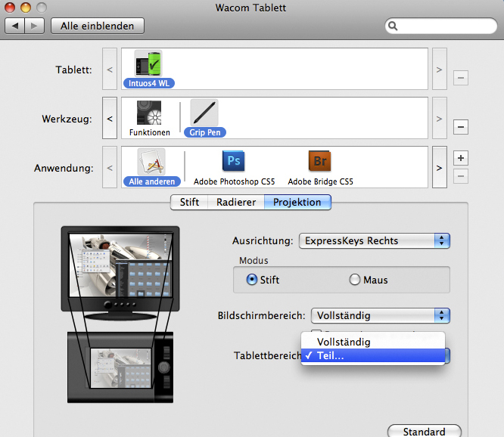Choose the Grip Pen tool icon
Image resolution: width=504 pixels, height=437 pixels.
pyautogui.click(x=204, y=113)
